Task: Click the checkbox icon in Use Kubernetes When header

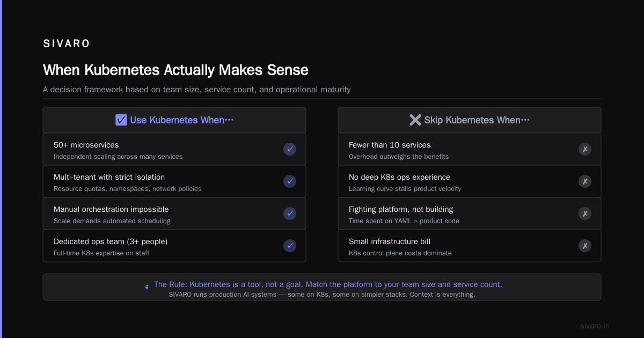Action: click(x=121, y=120)
